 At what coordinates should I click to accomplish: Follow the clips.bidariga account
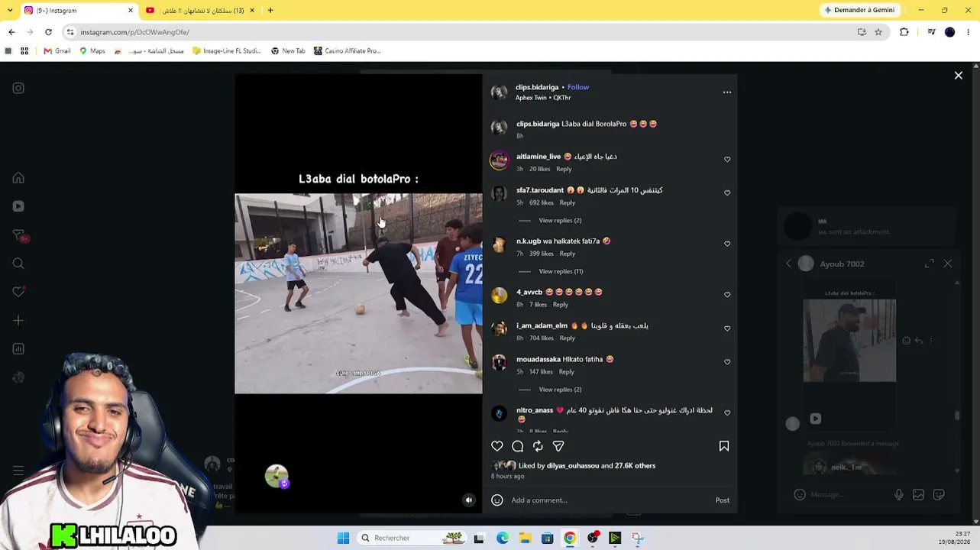pos(578,87)
